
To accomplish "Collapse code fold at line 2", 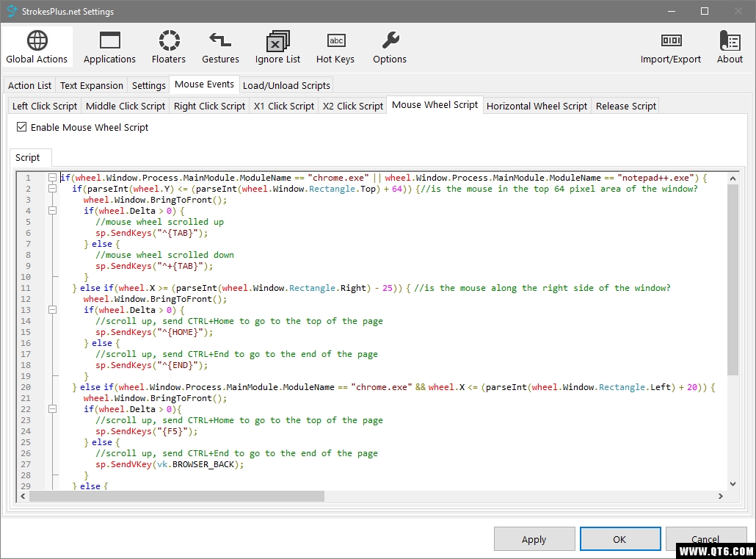I will pyautogui.click(x=52, y=189).
